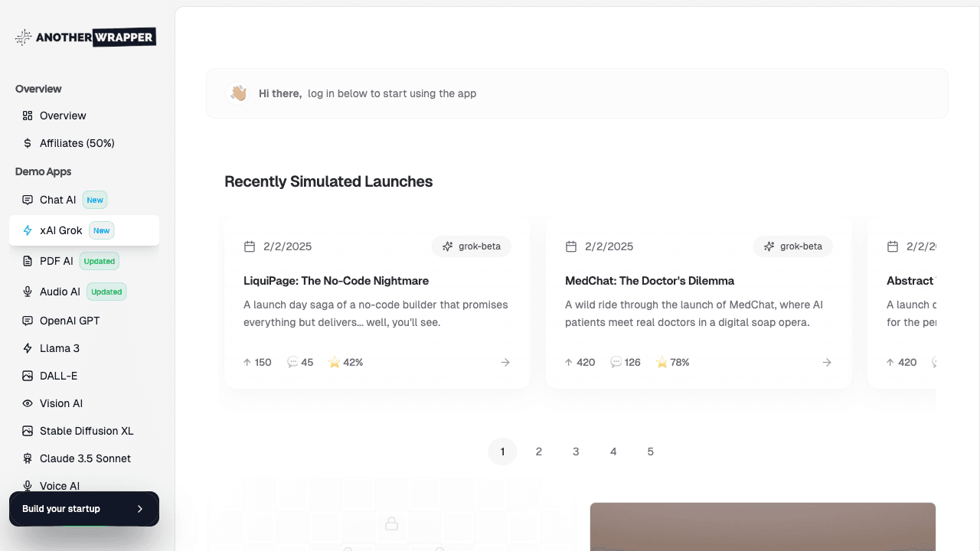Viewport: 980px width, 551px height.
Task: Click the landscape thumbnail image at bottom
Action: pos(763,527)
